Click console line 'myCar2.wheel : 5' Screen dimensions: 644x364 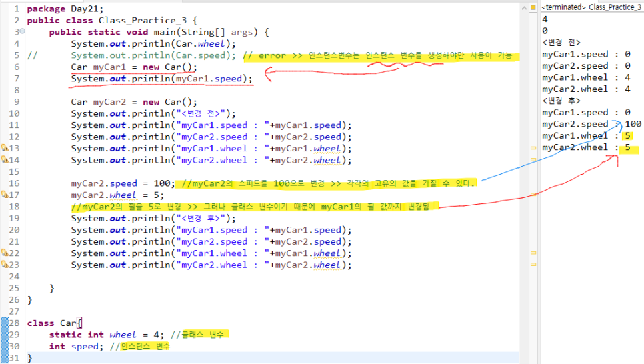[x=586, y=147]
